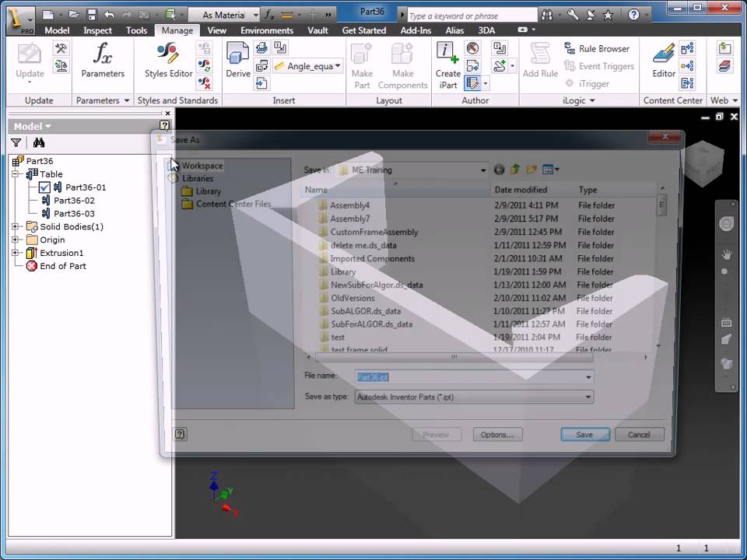747x560 pixels.
Task: Expand the iLogic panel dropdown
Action: 592,100
